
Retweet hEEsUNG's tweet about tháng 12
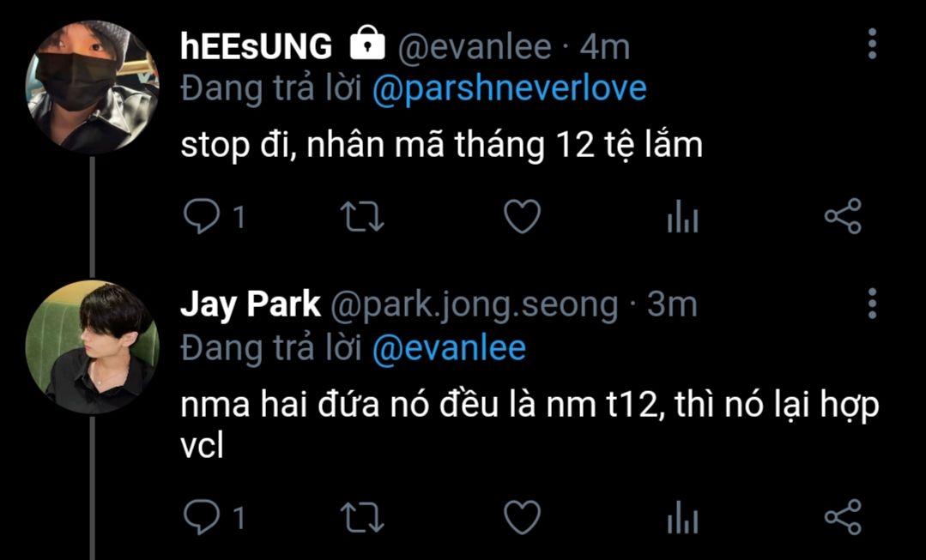[x=363, y=217]
